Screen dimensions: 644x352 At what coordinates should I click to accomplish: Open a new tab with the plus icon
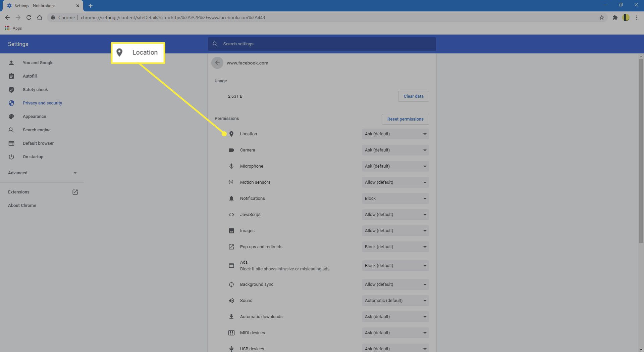click(x=91, y=6)
